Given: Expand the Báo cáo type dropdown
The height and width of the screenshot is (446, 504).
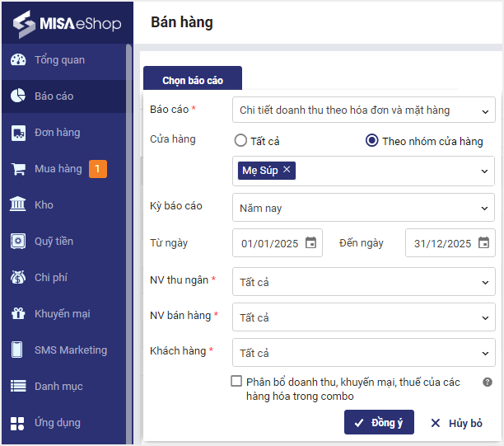Looking at the screenshot, I should click(363, 110).
